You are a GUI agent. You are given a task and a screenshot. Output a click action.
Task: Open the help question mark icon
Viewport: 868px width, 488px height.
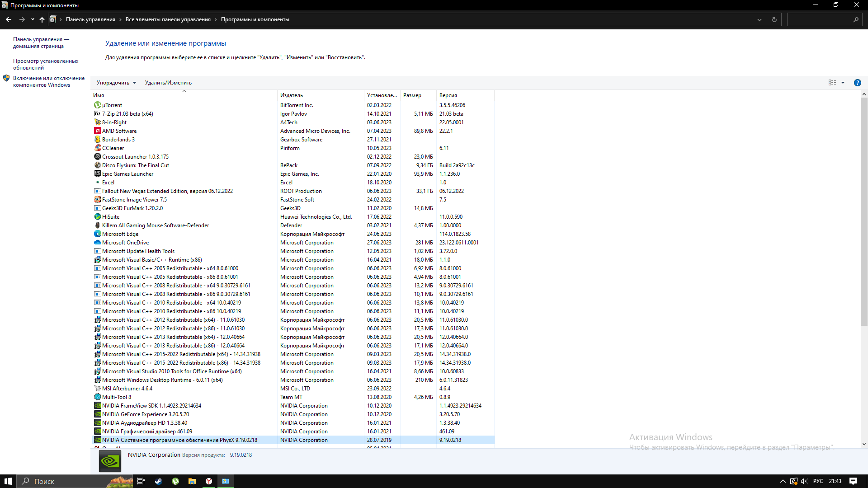point(857,83)
